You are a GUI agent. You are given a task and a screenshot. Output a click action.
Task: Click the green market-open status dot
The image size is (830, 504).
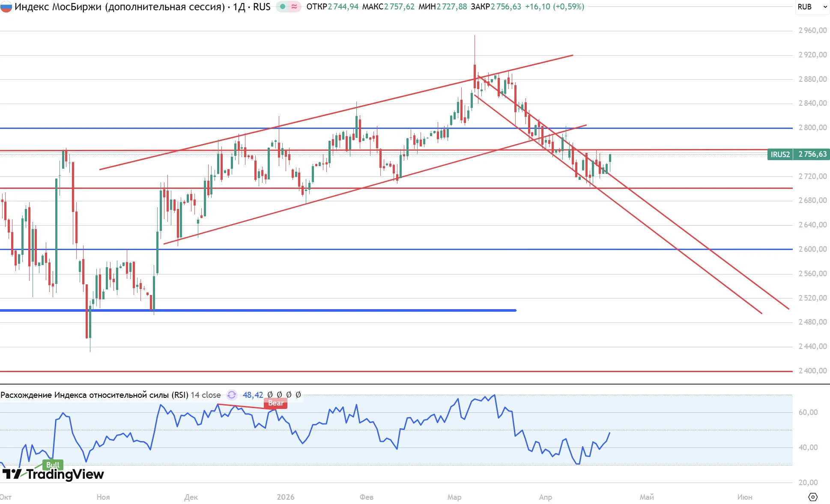pos(283,6)
